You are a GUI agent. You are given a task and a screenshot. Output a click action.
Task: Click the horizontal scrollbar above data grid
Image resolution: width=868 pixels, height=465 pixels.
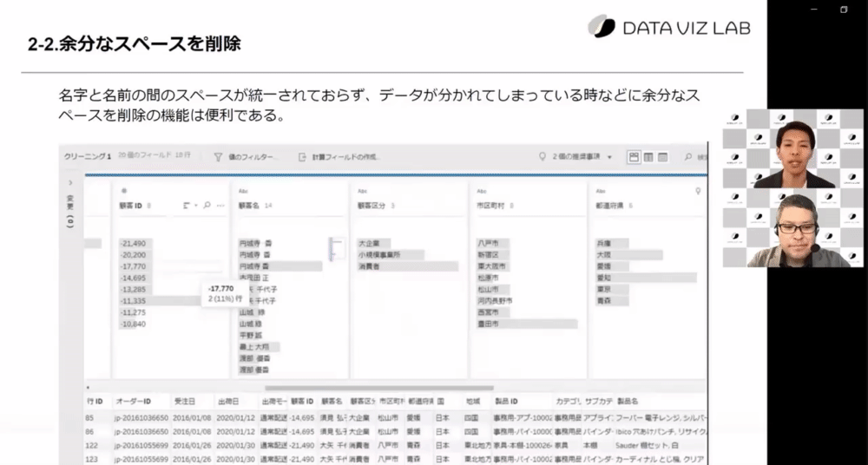379,388
